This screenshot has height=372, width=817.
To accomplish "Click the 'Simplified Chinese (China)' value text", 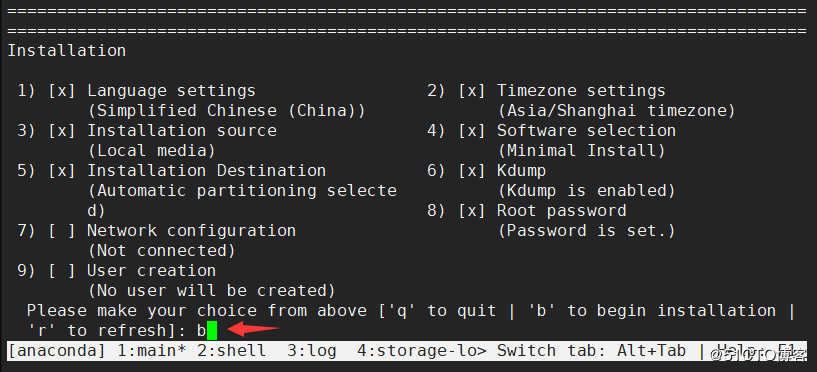I will [x=226, y=111].
